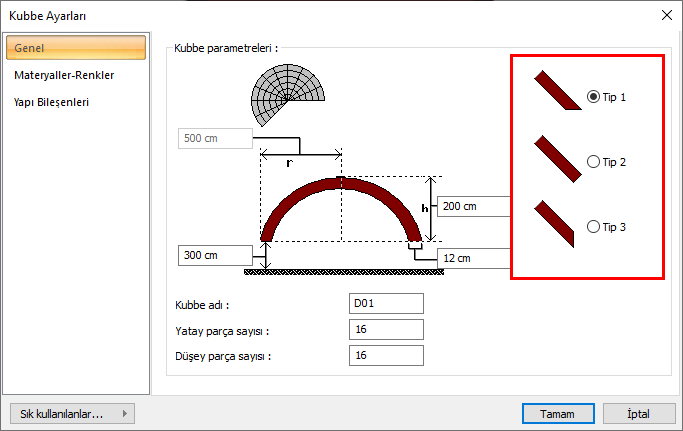Select the Tip 2 radio button
Viewport: 683px width, 431px height.
tap(593, 162)
